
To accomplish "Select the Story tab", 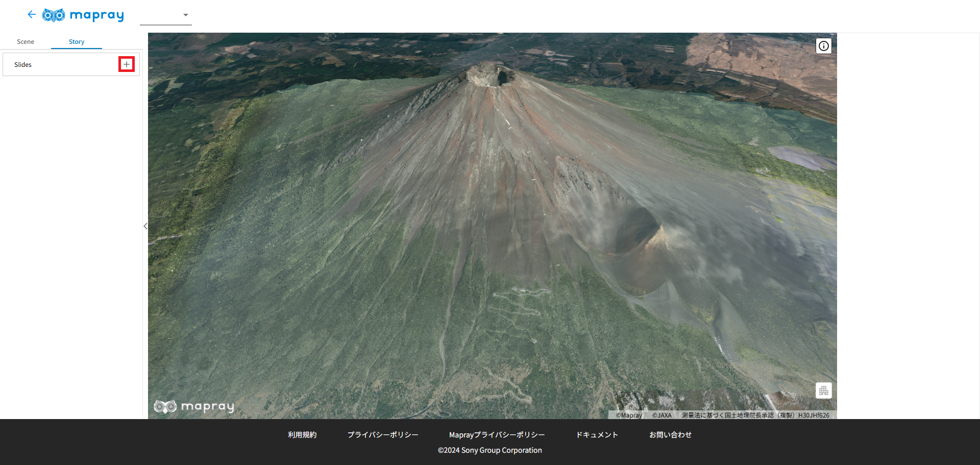I will pos(77,42).
